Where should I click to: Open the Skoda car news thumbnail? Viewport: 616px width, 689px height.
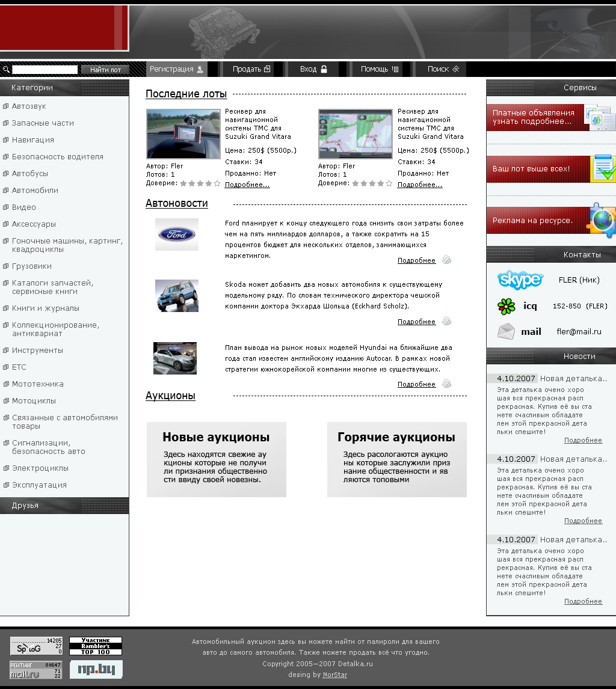pyautogui.click(x=177, y=296)
